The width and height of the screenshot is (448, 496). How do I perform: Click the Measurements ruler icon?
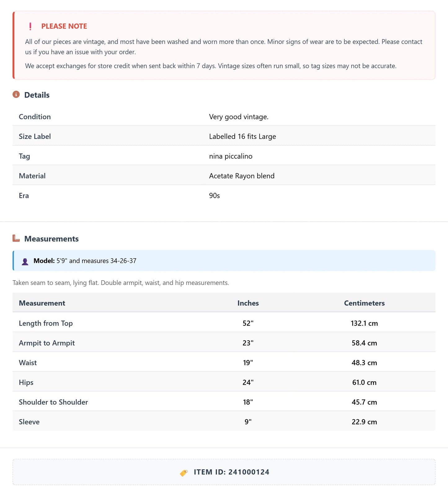[16, 238]
